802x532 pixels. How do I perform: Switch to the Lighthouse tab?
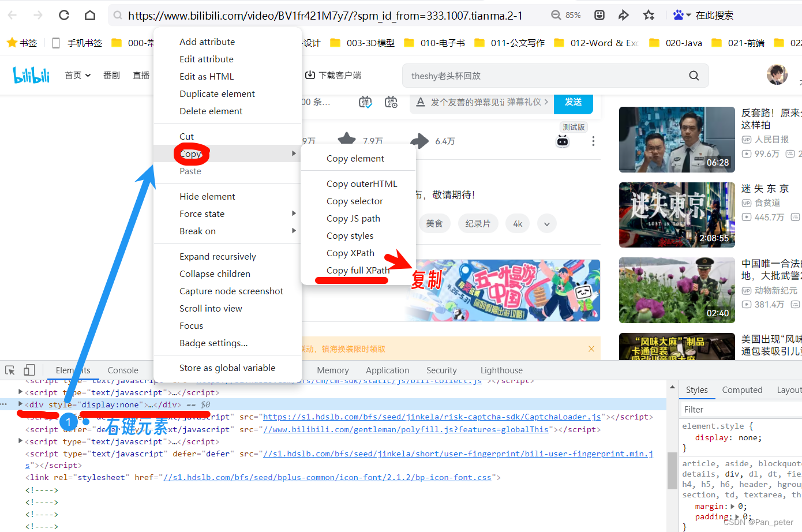501,370
